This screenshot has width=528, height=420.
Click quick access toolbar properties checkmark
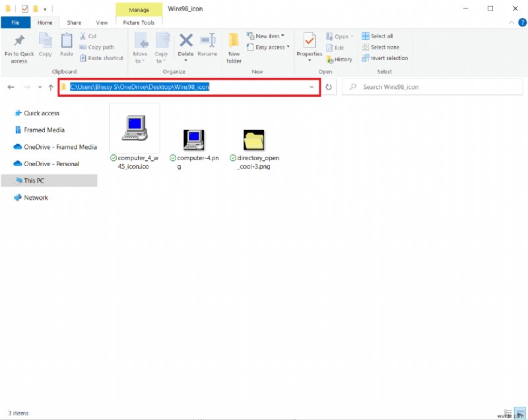pos(25,9)
